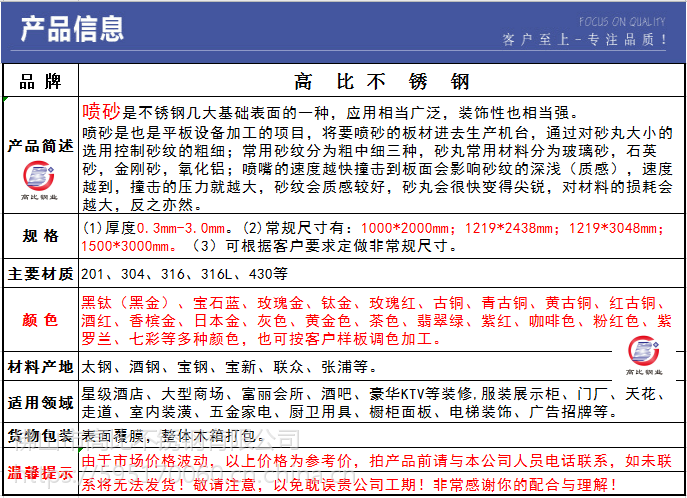Select the 适用领域 row label
This screenshot has width=687, height=498.
pos(40,402)
